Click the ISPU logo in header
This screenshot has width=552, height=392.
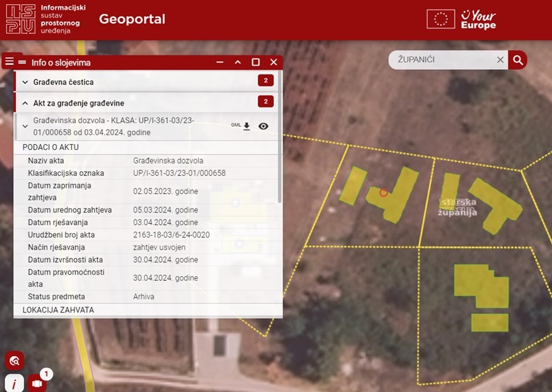[x=21, y=19]
